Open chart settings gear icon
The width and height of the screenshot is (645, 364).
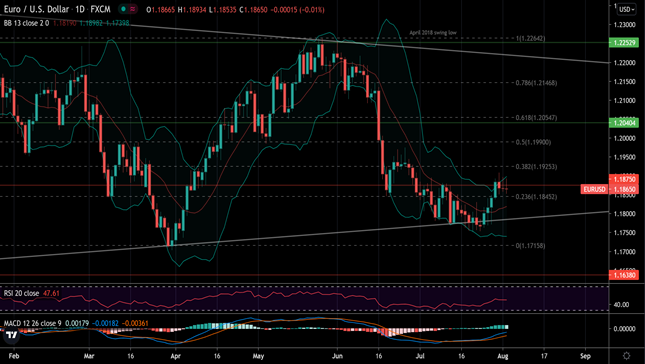pyautogui.click(x=626, y=356)
